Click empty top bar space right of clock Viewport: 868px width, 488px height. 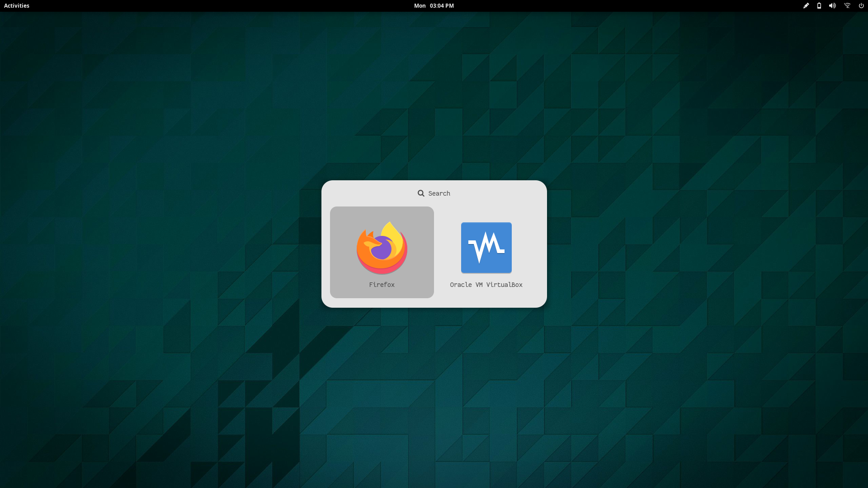coord(633,6)
